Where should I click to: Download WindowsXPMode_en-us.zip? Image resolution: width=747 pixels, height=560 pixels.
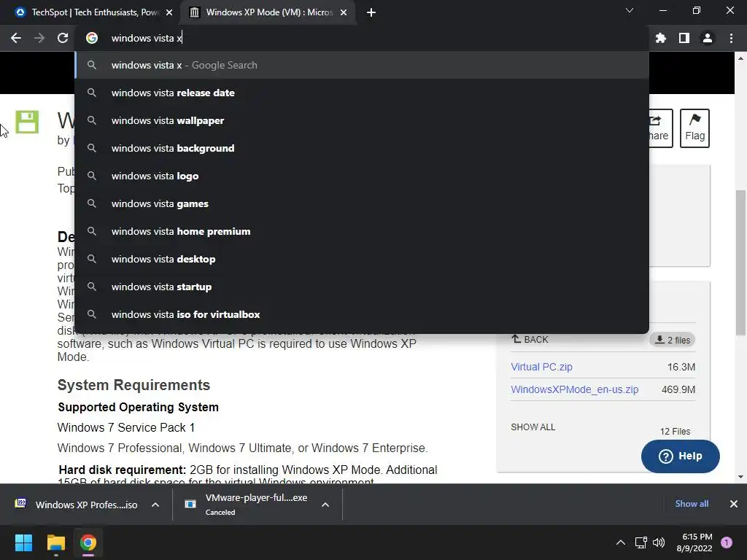tap(575, 389)
